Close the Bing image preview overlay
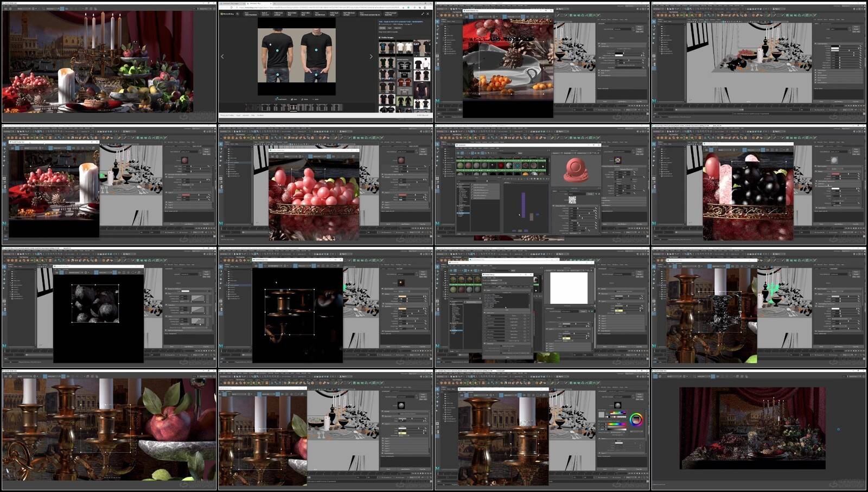868x492 pixels. tap(428, 14)
